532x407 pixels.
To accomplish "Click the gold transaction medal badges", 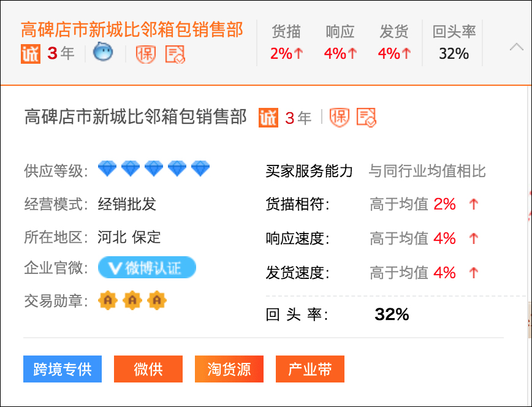I will 132,300.
